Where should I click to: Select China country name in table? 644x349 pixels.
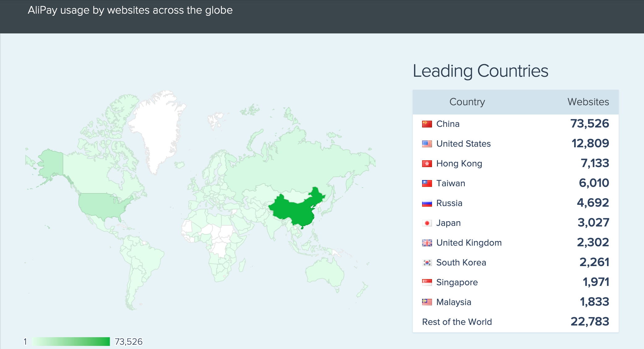tap(448, 124)
